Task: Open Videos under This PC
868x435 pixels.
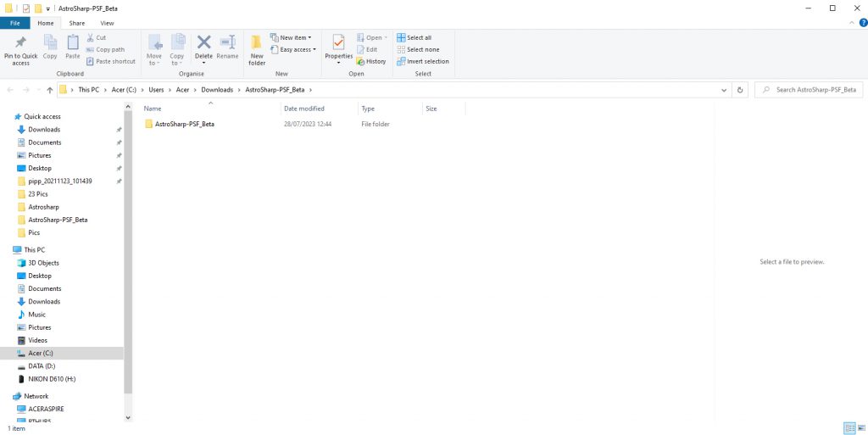Action: 37,340
